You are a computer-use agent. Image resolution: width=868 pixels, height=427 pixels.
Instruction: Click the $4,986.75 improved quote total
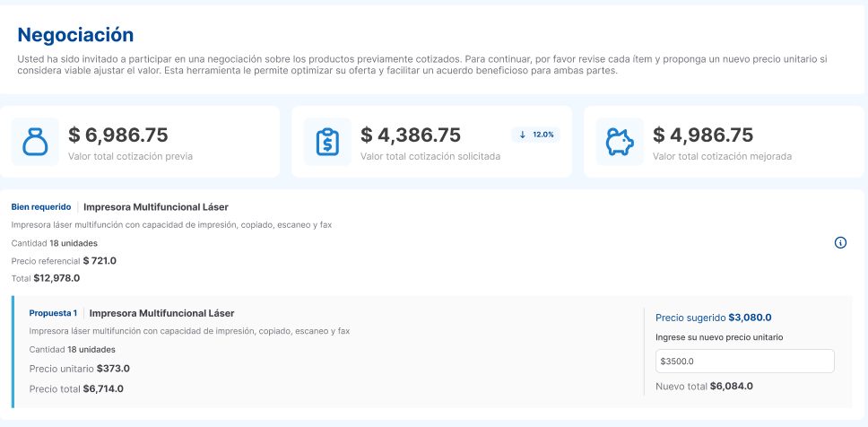coord(703,135)
